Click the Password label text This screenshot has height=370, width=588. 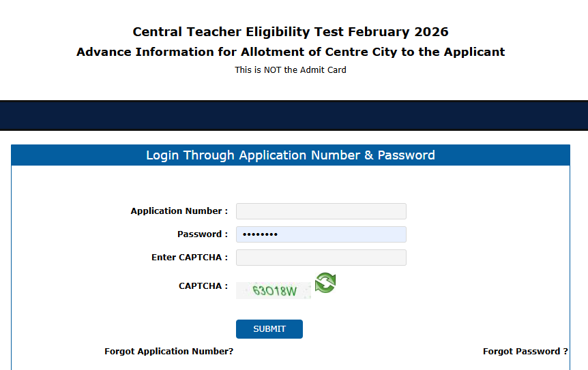click(x=203, y=234)
